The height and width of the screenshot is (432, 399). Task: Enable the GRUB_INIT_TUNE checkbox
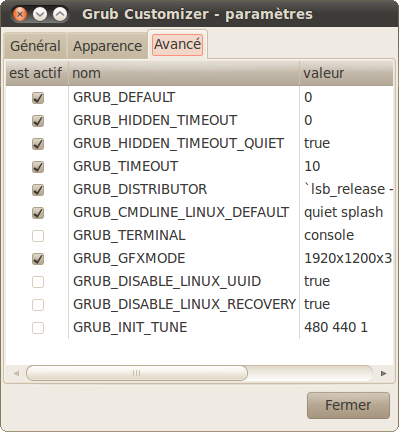(38, 328)
